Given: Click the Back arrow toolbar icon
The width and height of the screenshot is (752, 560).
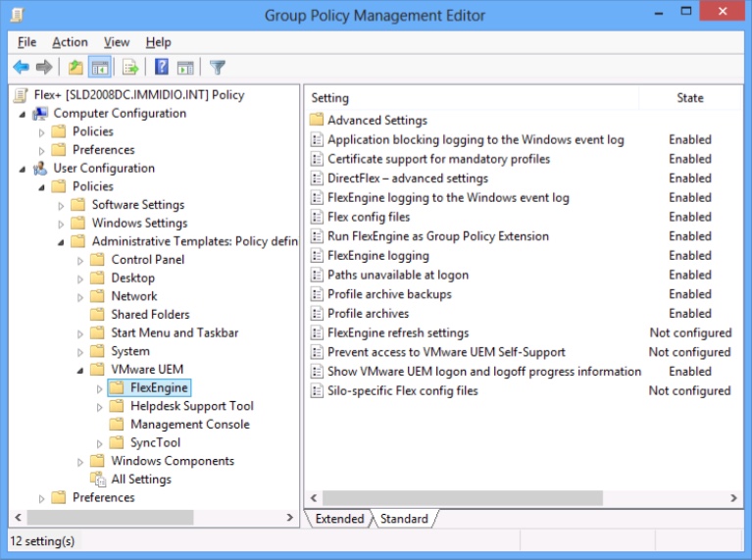Looking at the screenshot, I should click(22, 68).
